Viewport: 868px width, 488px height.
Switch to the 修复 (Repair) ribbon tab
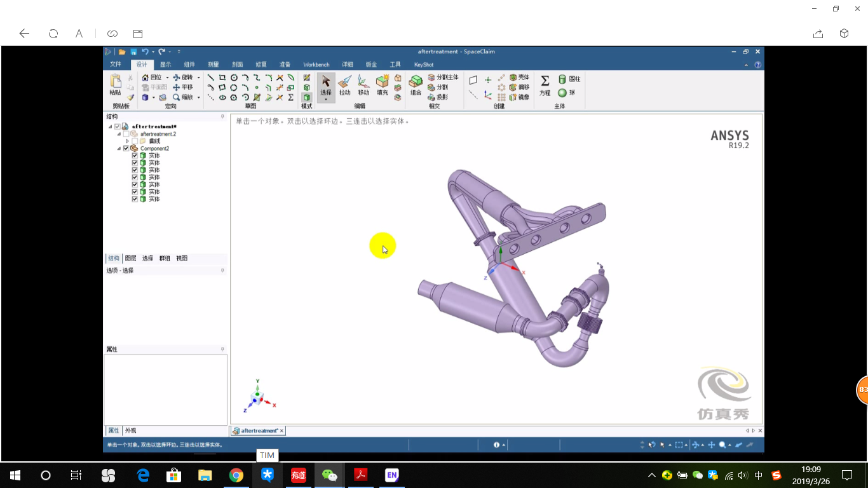(x=261, y=64)
